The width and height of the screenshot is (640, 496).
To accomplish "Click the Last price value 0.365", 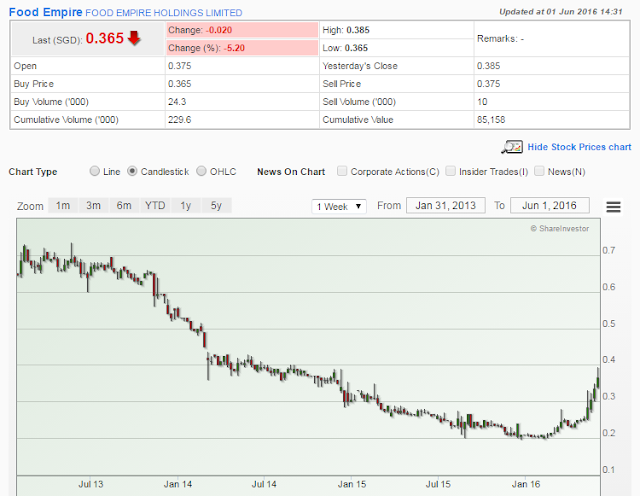I will (104, 38).
